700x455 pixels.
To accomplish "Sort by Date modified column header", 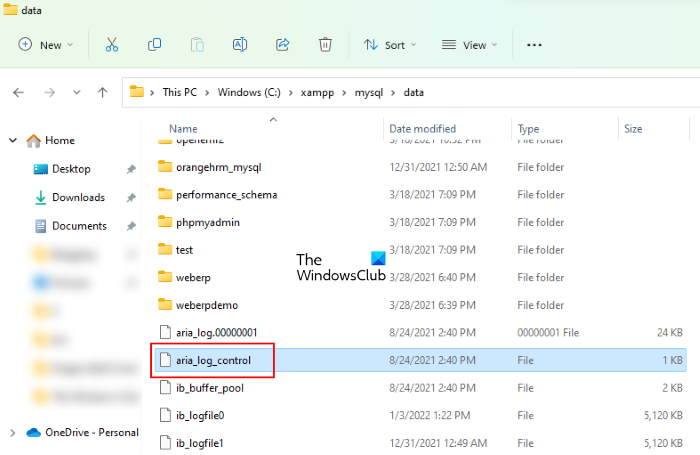I will click(422, 129).
